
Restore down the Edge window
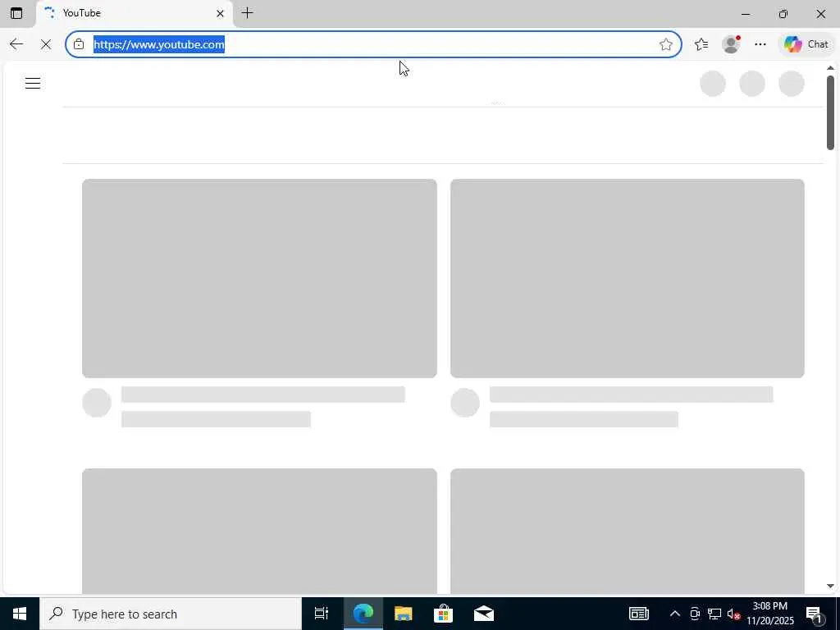[783, 14]
